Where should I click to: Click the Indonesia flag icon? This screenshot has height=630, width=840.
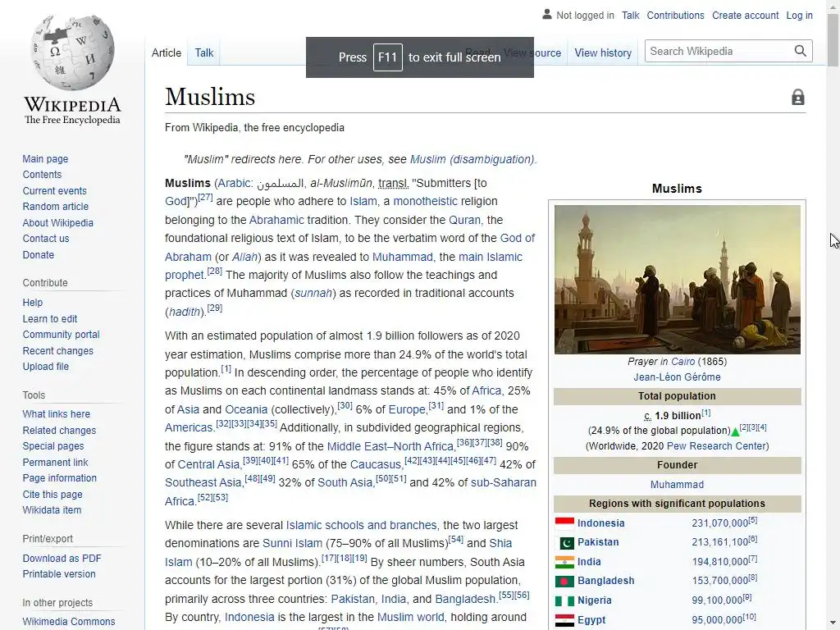(564, 523)
